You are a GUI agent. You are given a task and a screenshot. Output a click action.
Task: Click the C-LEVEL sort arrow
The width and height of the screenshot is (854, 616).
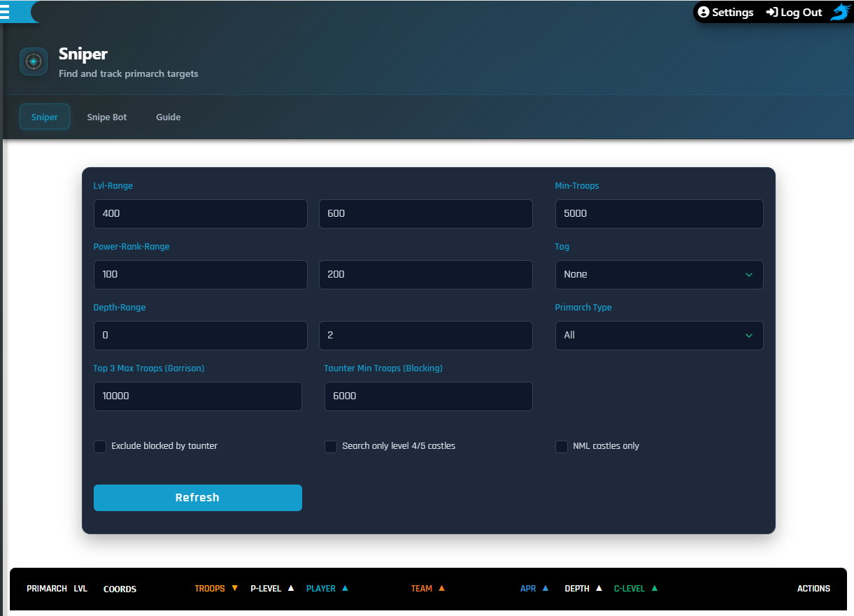[654, 588]
